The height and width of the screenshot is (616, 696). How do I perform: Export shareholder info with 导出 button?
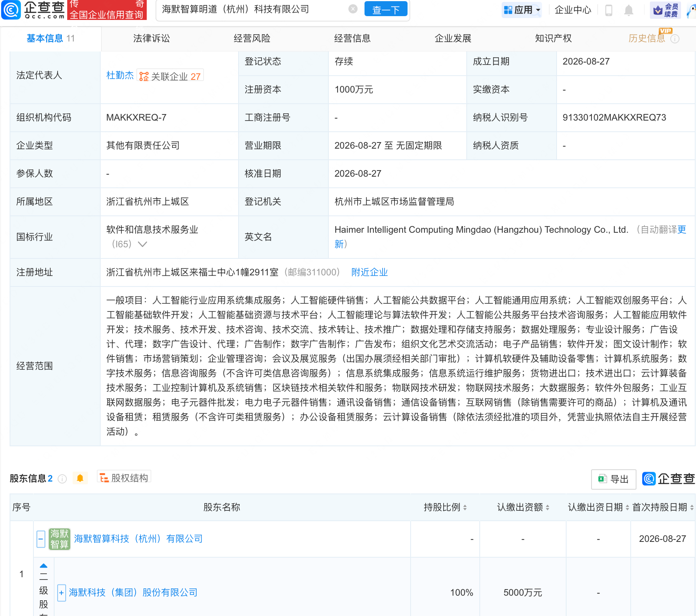[613, 479]
